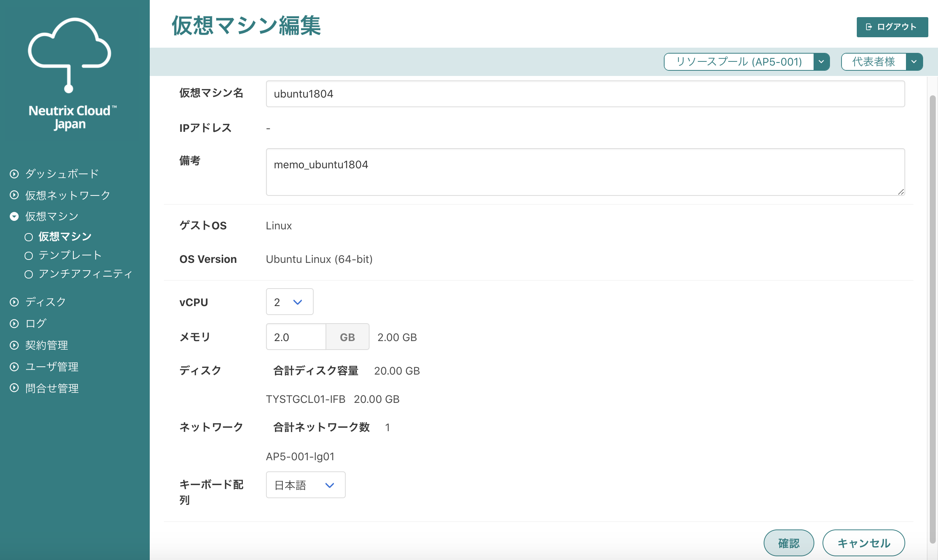
Task: Focus the 仮想マシン名 input field
Action: point(585,93)
